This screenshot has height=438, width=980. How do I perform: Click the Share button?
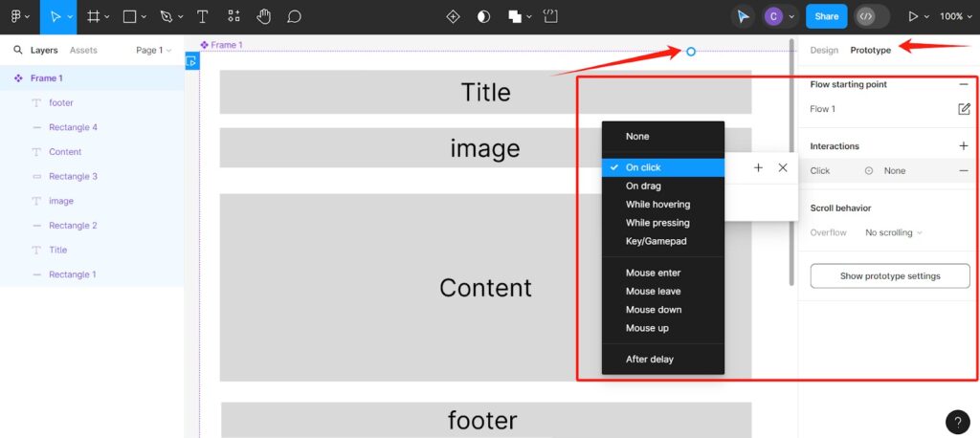(x=826, y=17)
